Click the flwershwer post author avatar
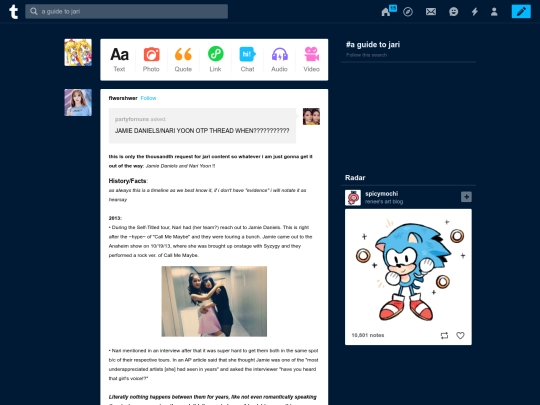Image resolution: width=540 pixels, height=405 pixels. point(78,103)
